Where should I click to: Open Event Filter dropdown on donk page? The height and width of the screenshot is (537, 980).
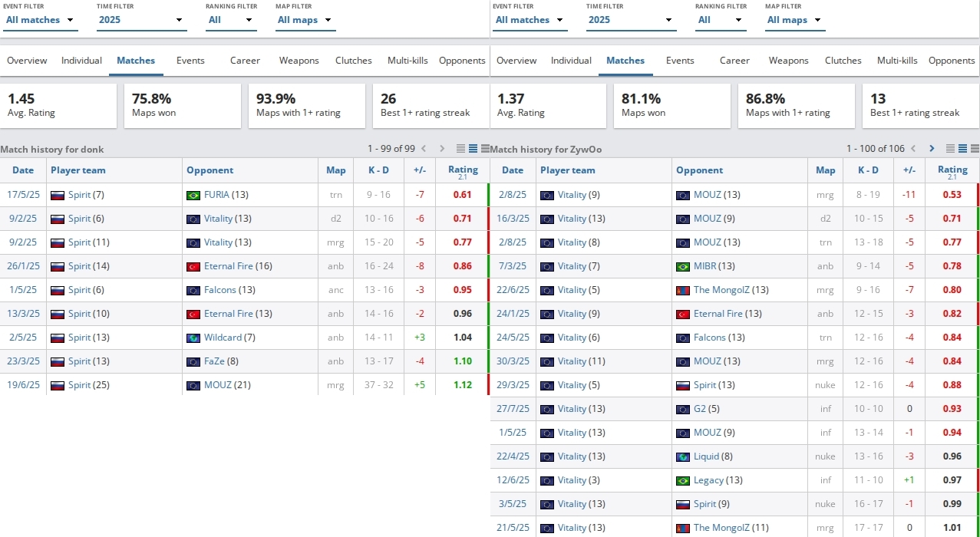coord(41,20)
